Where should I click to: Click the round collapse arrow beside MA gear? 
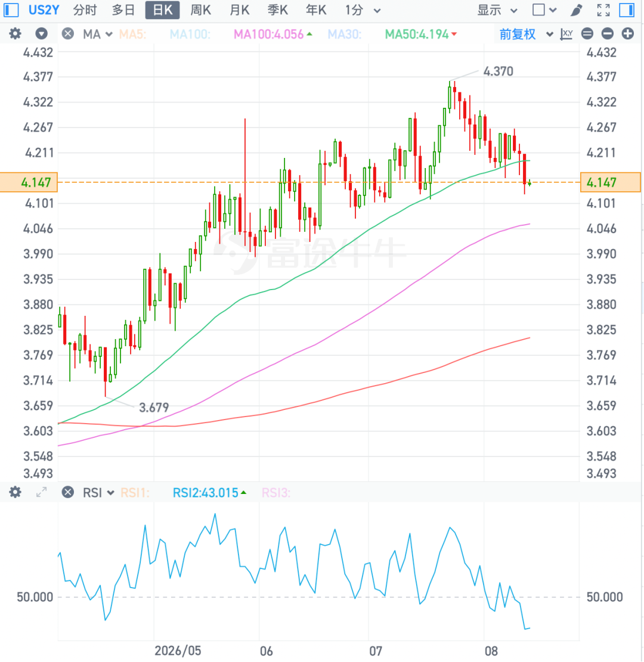[41, 34]
